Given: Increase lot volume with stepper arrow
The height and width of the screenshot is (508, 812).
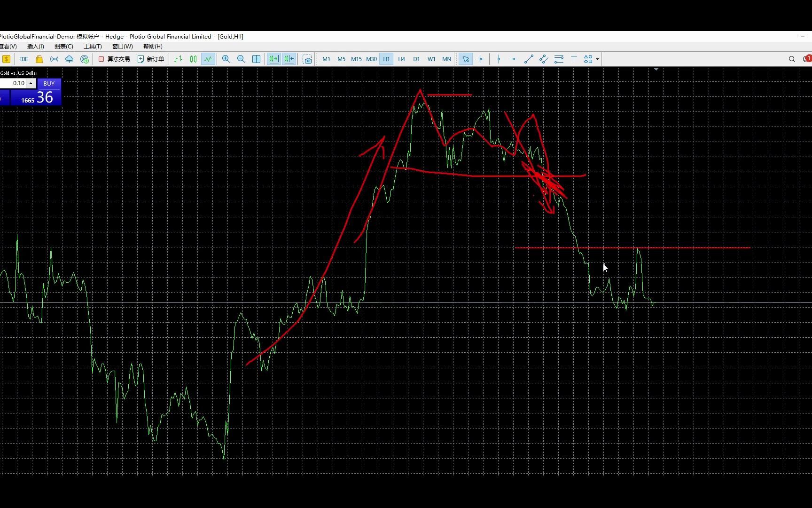Looking at the screenshot, I should click(x=31, y=83).
